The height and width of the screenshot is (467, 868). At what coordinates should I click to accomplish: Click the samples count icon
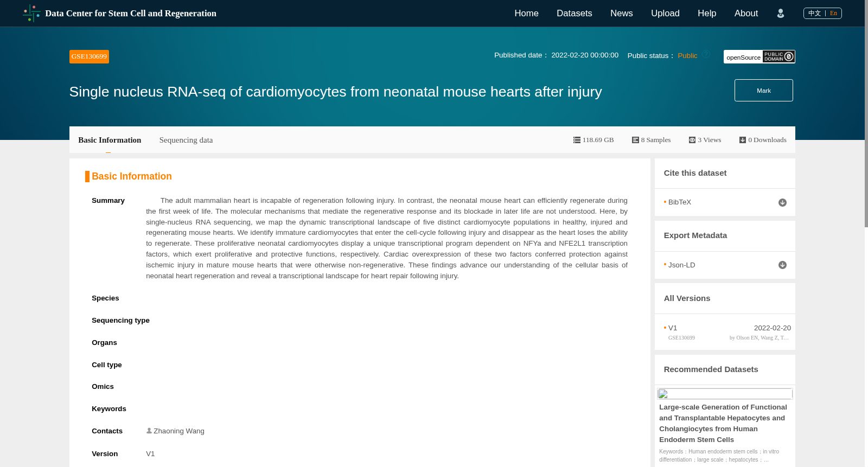(x=635, y=140)
